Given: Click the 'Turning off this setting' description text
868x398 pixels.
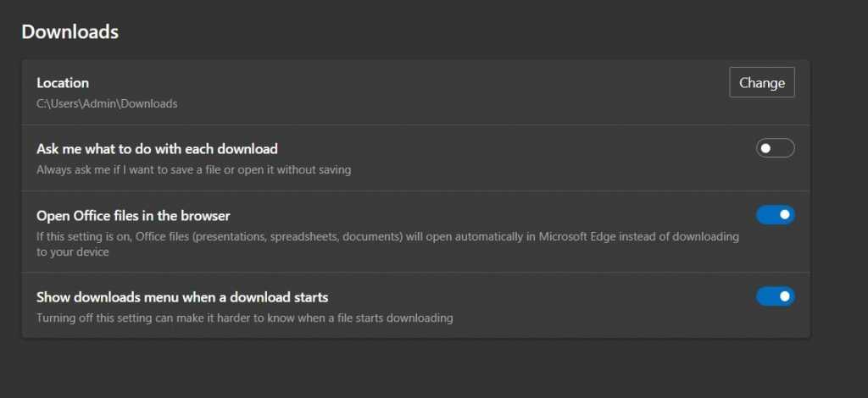Looking at the screenshot, I should pyautogui.click(x=244, y=318).
